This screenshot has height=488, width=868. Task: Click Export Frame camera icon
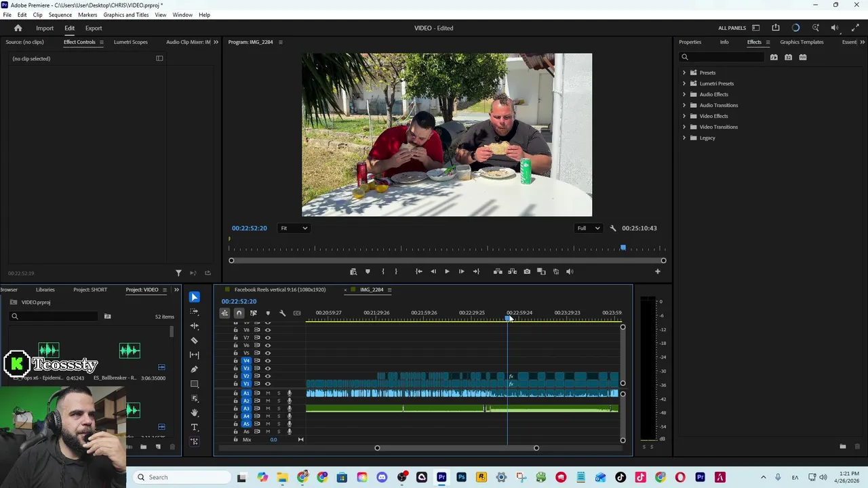(x=527, y=271)
